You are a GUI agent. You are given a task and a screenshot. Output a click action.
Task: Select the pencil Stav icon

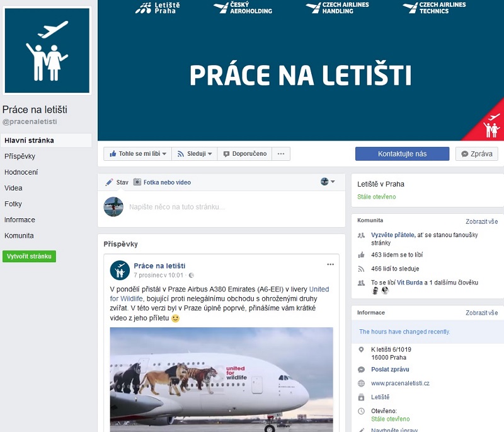pos(109,182)
